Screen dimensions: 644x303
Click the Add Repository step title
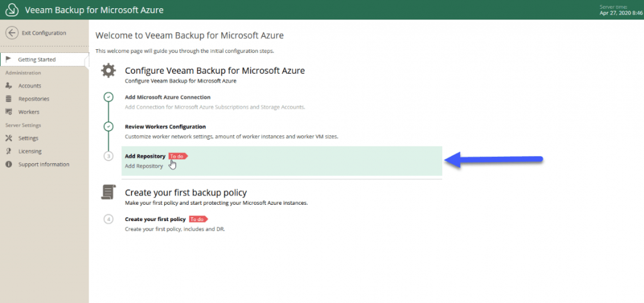(145, 156)
